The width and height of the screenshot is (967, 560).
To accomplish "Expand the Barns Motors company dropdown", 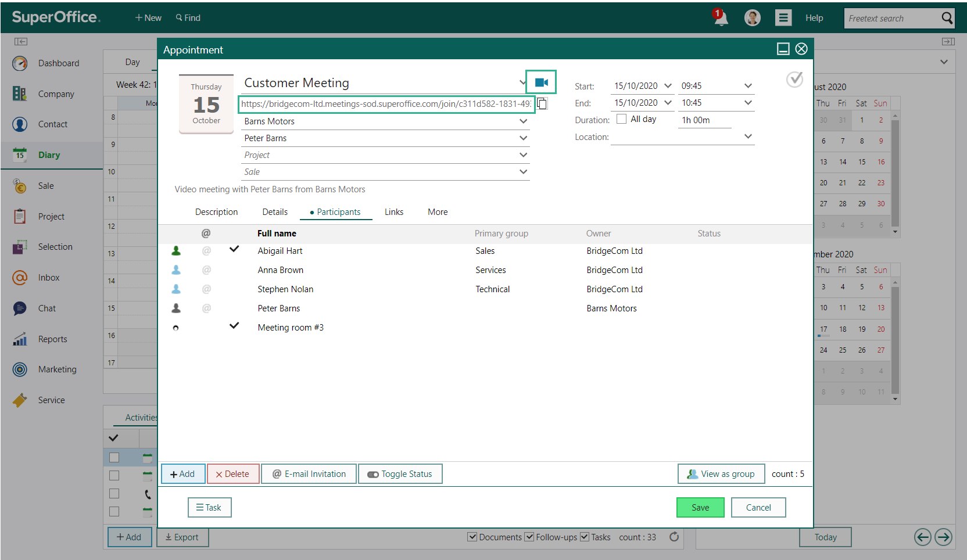I will tap(524, 121).
